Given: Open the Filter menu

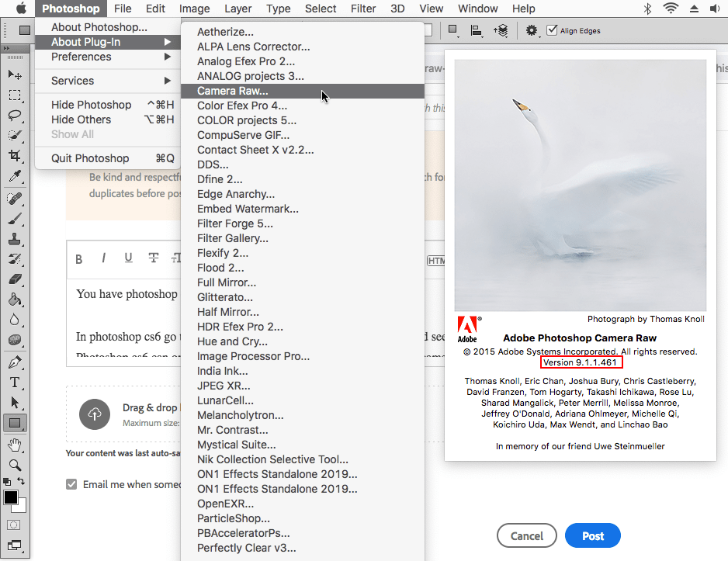Looking at the screenshot, I should (x=363, y=9).
